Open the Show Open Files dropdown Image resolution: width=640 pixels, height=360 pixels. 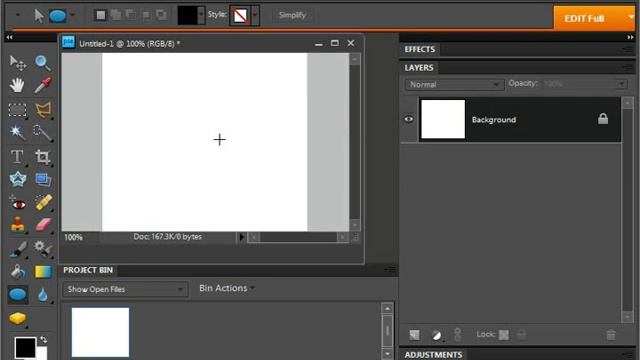(x=125, y=289)
